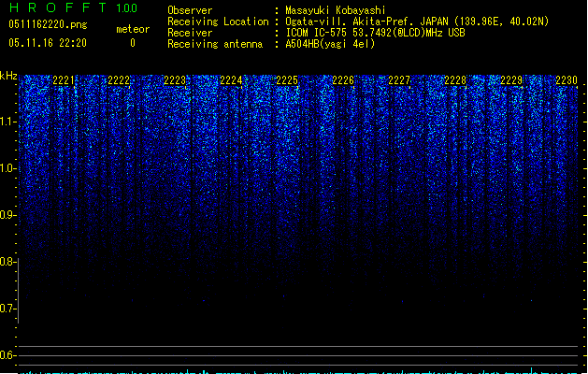Click observer name Masayuki Kobayashi
Screen dimensions: 588x374
click(x=336, y=10)
